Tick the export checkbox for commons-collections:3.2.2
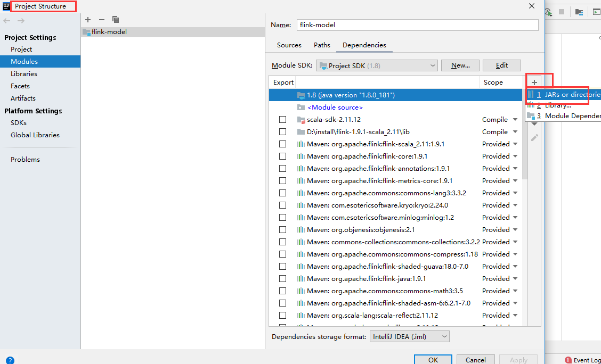The width and height of the screenshot is (601, 364). pyautogui.click(x=283, y=242)
